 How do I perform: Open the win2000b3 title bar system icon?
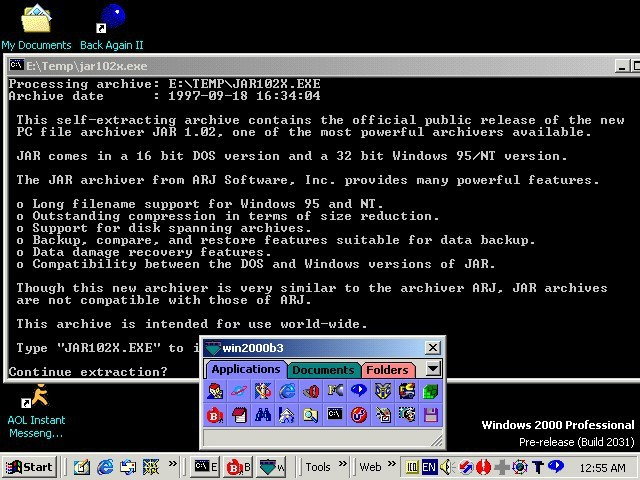click(x=213, y=348)
